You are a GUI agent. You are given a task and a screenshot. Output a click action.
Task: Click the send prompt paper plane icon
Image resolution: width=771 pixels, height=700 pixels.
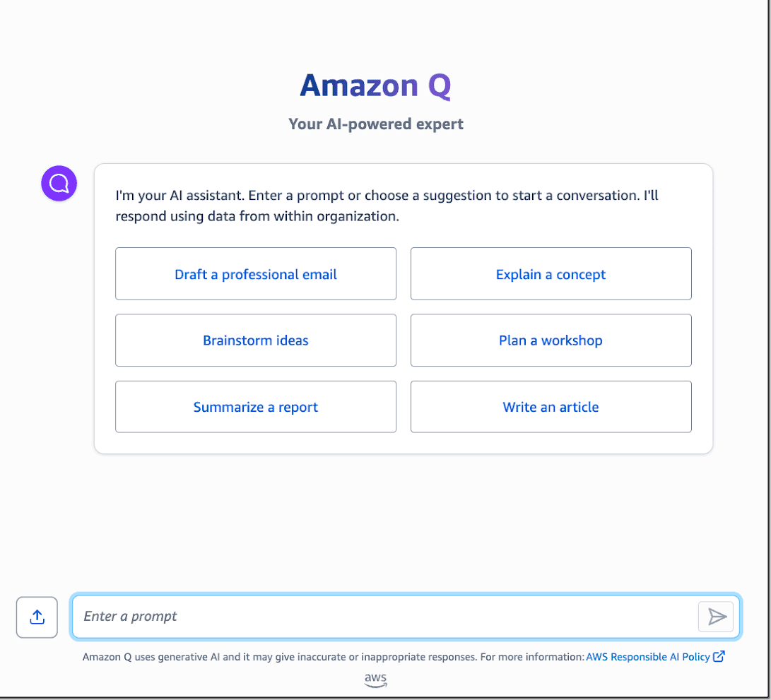pos(716,617)
